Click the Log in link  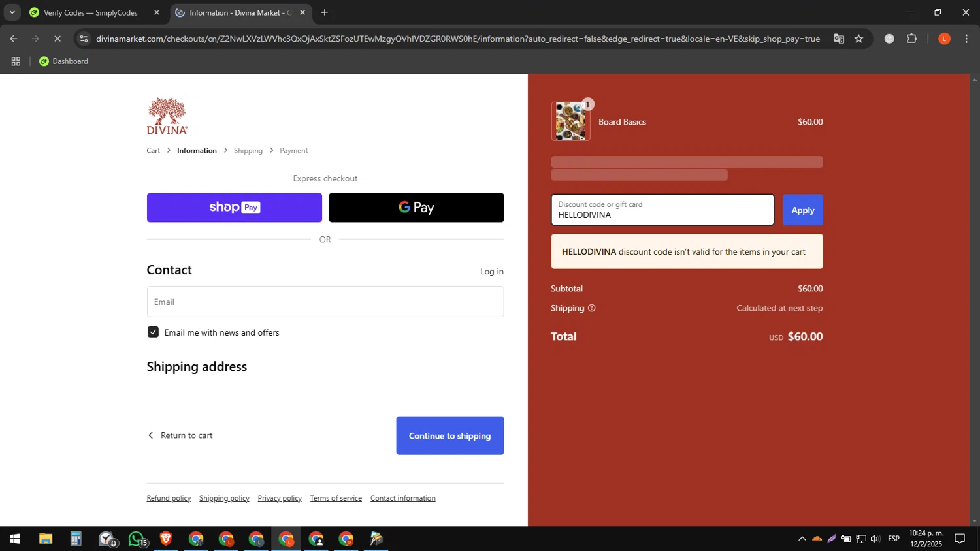pyautogui.click(x=492, y=272)
